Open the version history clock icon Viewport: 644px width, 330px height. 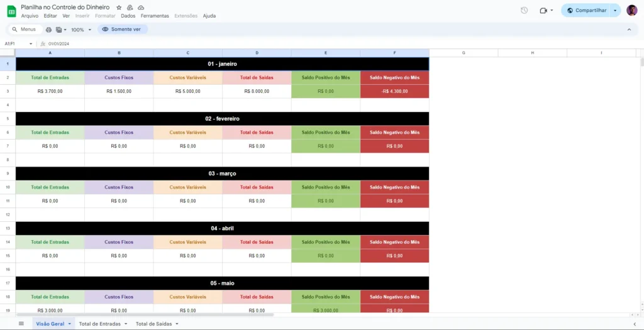(x=524, y=10)
